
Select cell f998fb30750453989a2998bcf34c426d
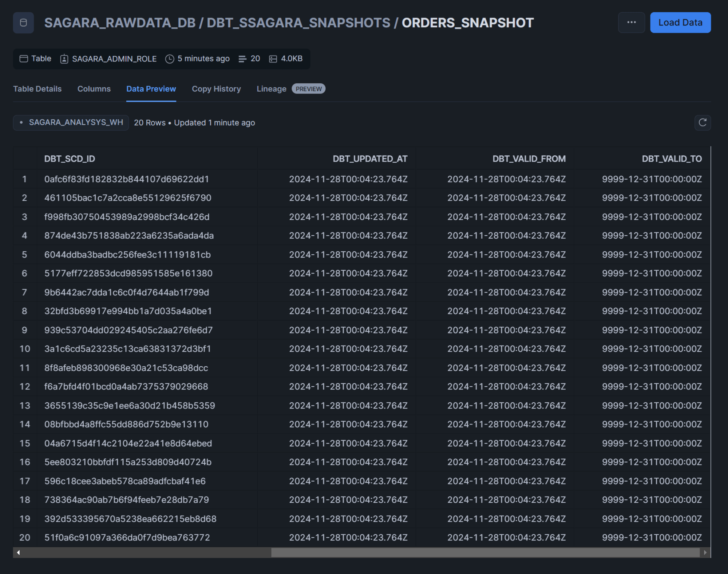click(x=147, y=217)
